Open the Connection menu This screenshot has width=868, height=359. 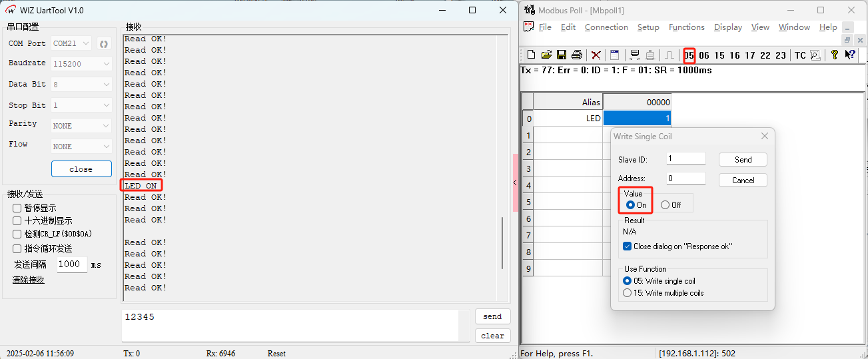coord(606,27)
